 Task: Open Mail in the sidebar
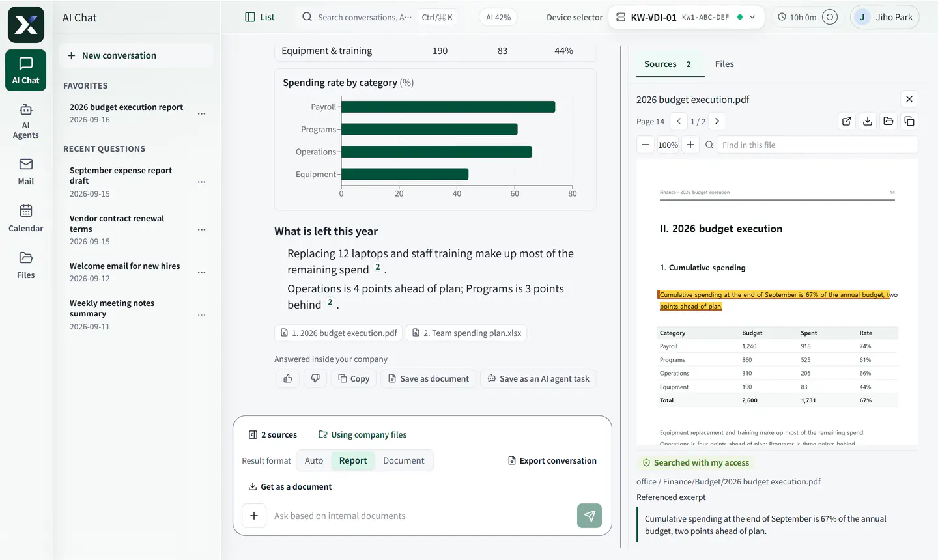coord(26,172)
